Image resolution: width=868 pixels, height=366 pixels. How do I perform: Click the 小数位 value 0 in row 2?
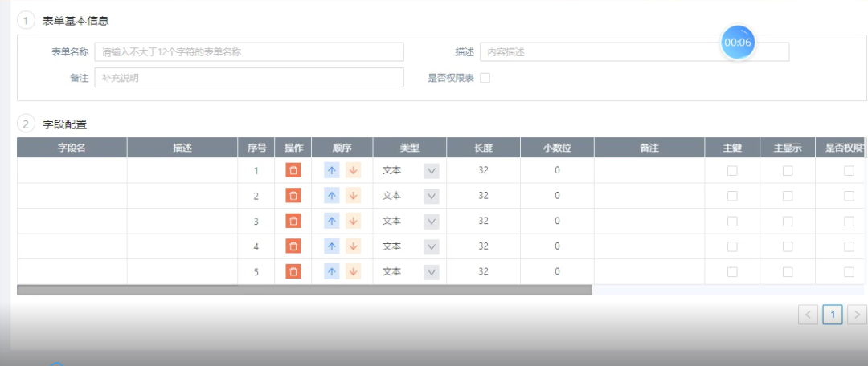[557, 195]
